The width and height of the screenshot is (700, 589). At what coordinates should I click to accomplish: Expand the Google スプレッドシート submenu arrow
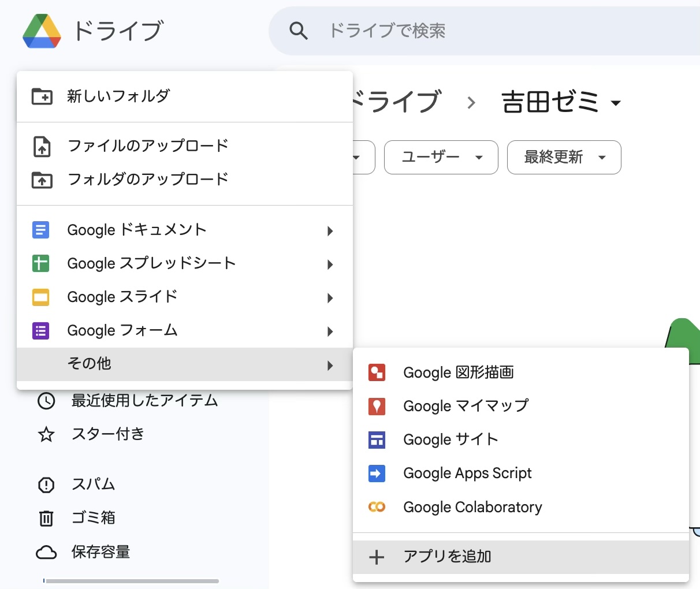[330, 264]
